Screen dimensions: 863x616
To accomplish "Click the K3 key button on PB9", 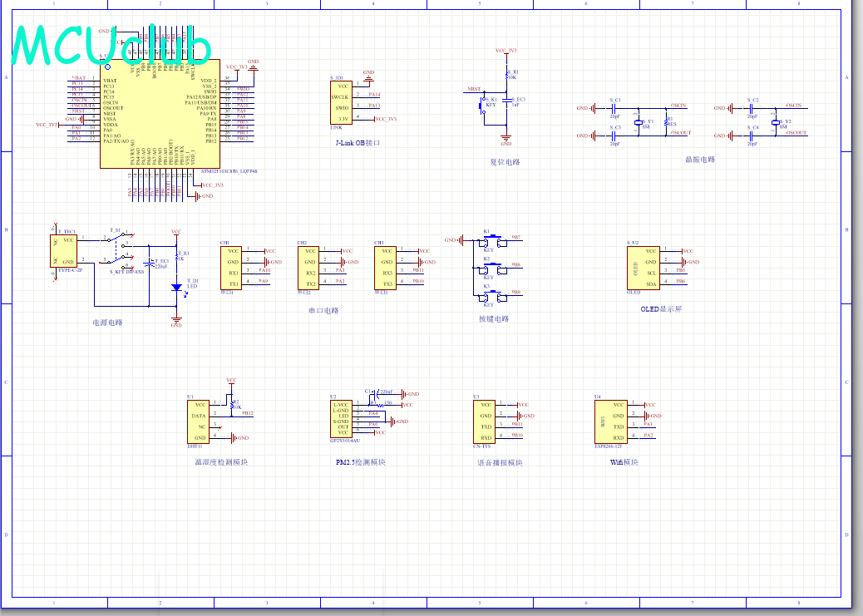I will pos(493,297).
